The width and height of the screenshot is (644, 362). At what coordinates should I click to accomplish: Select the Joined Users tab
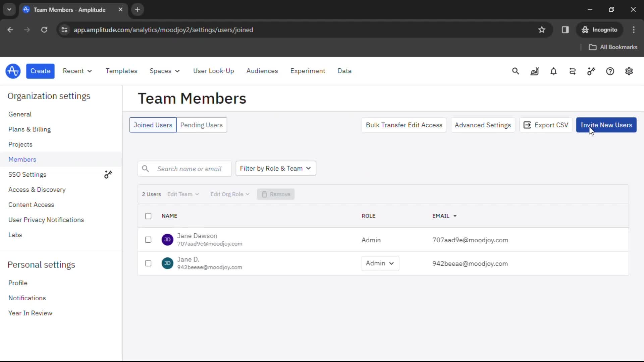coord(153,125)
